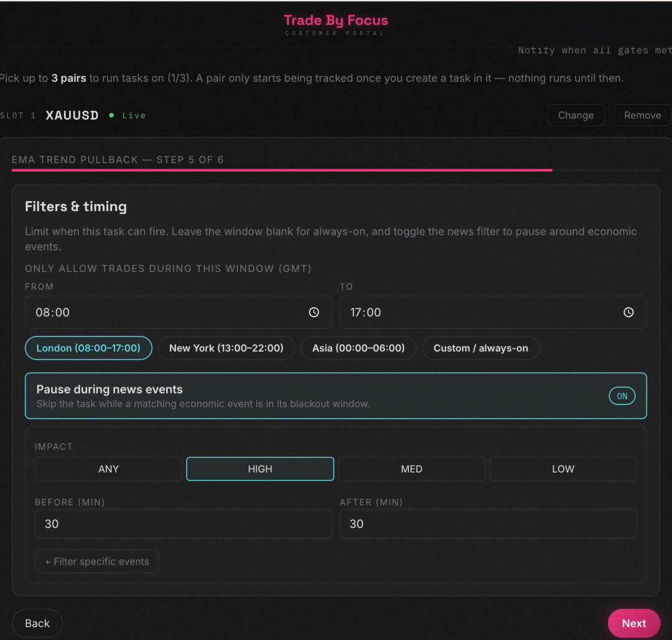The image size is (672, 640).
Task: Click the Filters & timing heading
Action: [x=76, y=206]
